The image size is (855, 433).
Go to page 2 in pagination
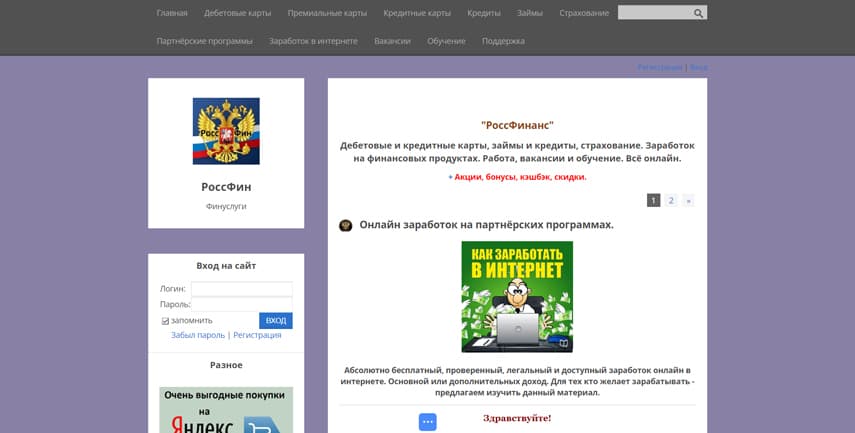click(x=671, y=201)
